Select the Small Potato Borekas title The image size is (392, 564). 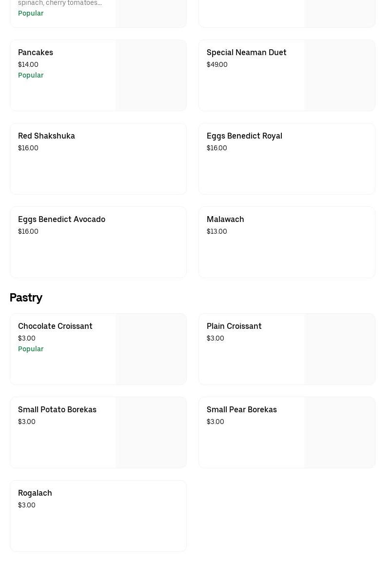coord(57,409)
